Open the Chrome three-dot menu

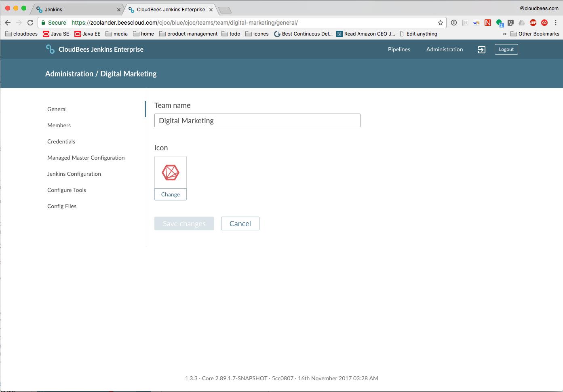[556, 23]
